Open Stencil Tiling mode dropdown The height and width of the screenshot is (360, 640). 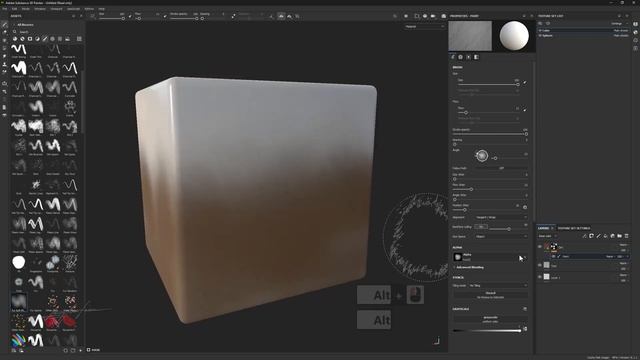(498, 286)
